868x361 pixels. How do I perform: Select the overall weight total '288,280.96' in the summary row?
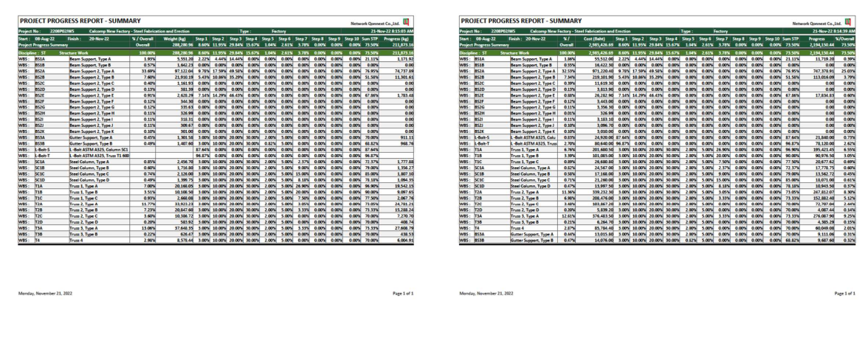pos(182,45)
